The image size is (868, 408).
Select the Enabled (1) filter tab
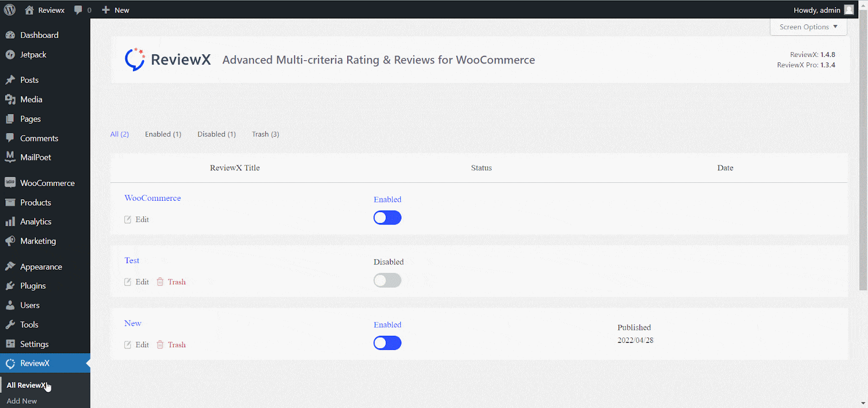163,134
